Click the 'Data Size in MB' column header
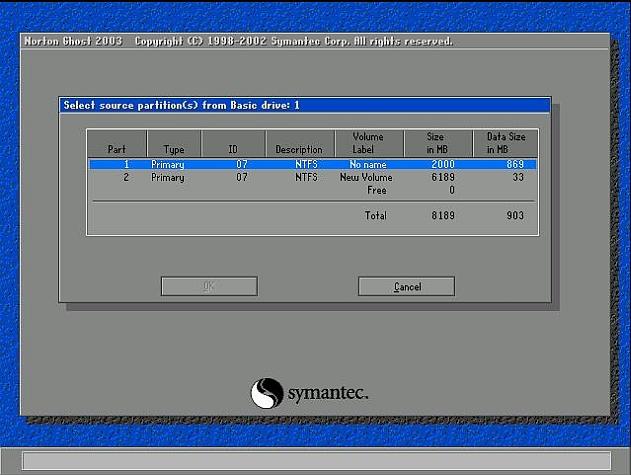Viewport: 631px width, 475px height. click(506, 143)
